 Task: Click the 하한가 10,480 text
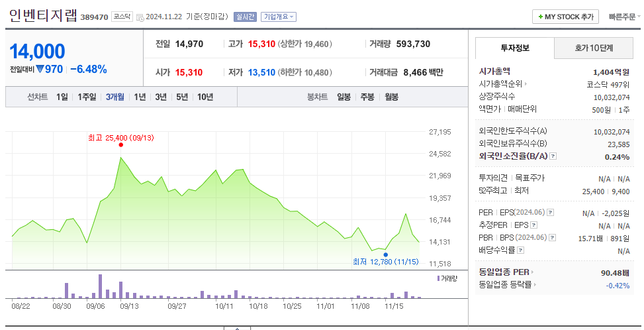click(304, 72)
